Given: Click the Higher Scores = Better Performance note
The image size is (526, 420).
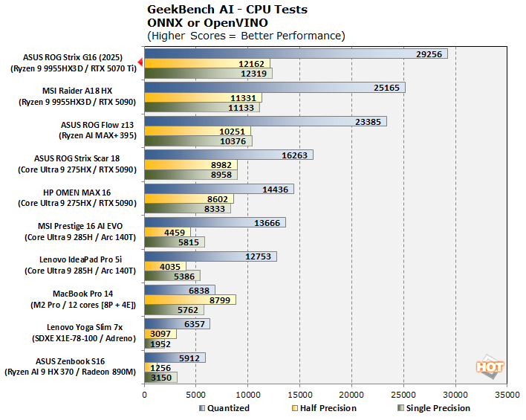Looking at the screenshot, I should (246, 36).
